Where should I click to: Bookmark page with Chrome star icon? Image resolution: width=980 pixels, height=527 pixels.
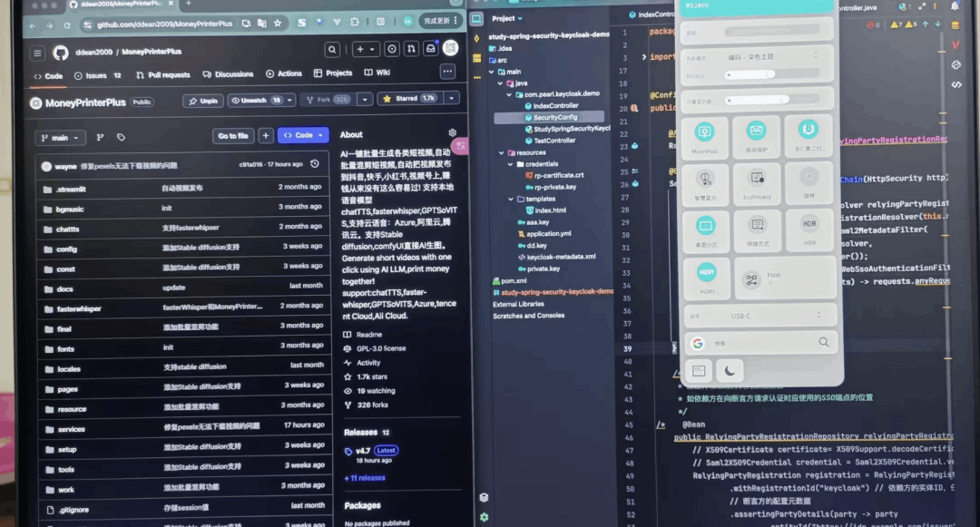[x=278, y=23]
